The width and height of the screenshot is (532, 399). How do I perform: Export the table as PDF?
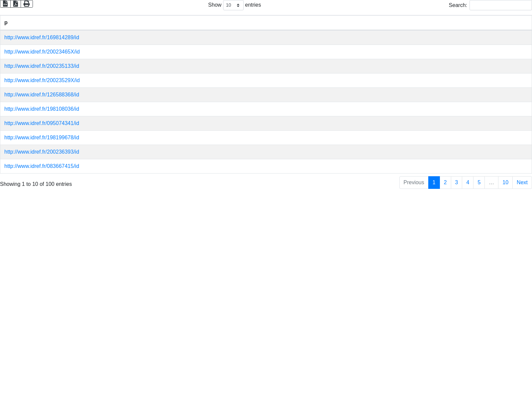point(16,4)
